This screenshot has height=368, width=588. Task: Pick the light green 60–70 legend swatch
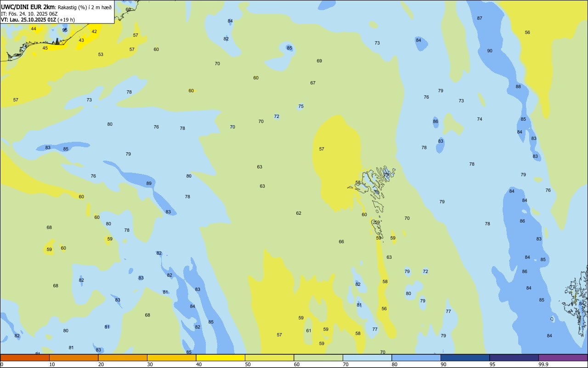click(318, 357)
